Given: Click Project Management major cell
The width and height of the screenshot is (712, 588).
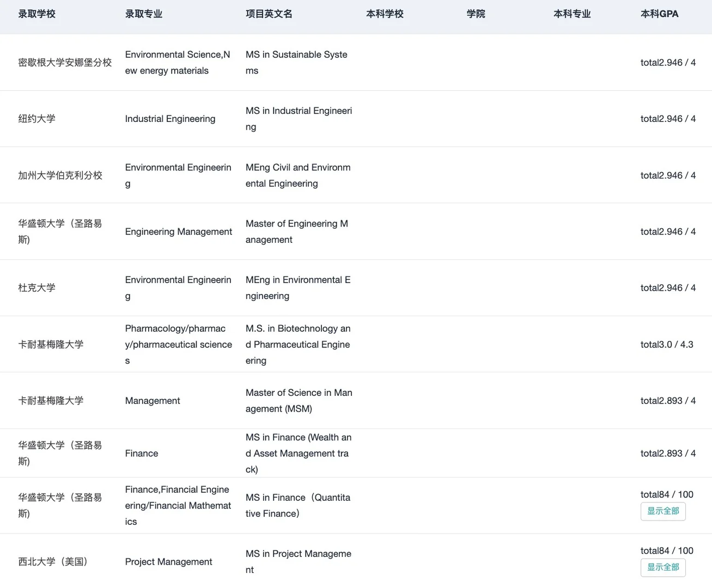Looking at the screenshot, I should click(x=168, y=561).
